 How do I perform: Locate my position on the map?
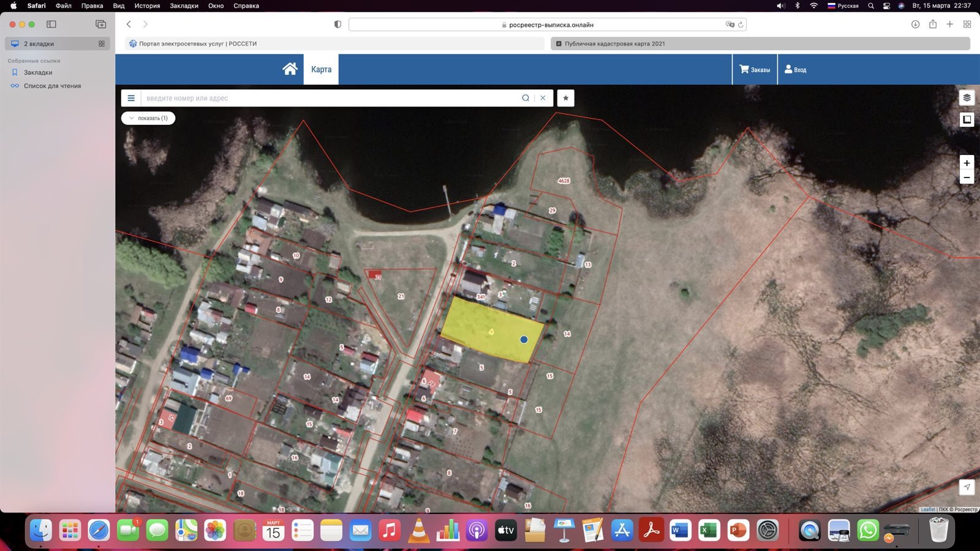point(967,487)
